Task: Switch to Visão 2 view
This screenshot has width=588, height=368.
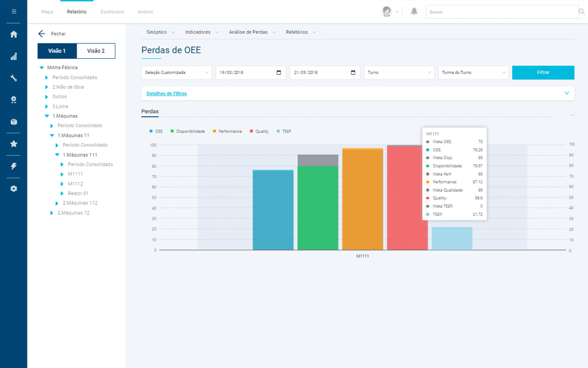Action: [96, 51]
